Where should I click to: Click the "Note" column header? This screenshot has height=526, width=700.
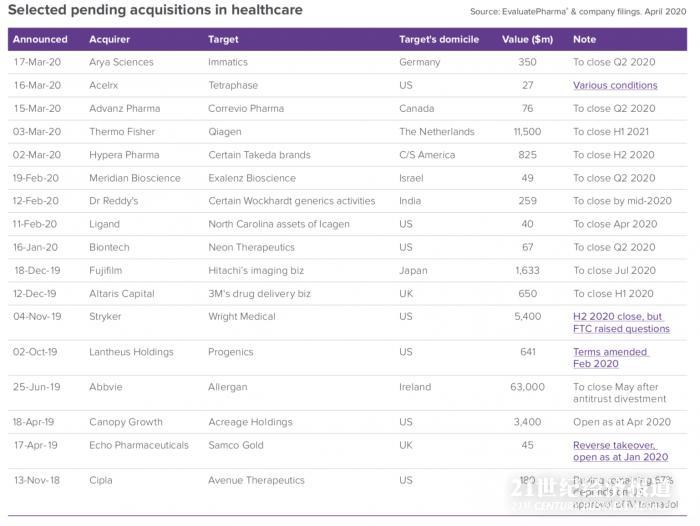[584, 39]
